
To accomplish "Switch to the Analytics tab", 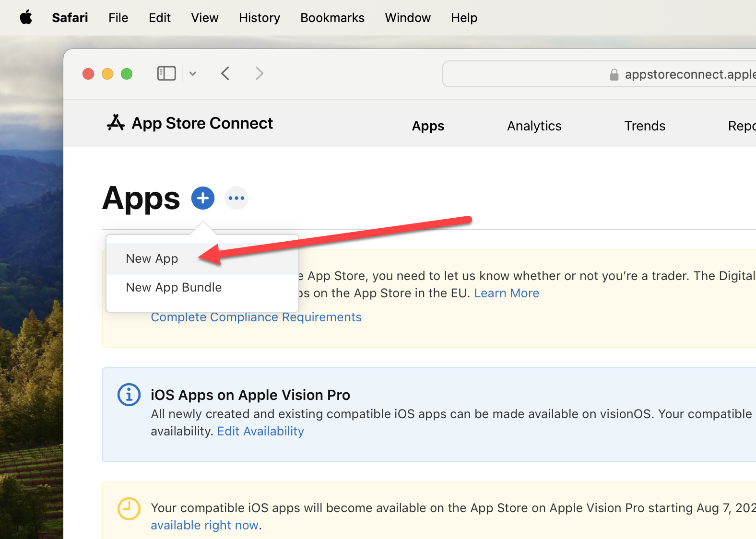I will point(534,126).
